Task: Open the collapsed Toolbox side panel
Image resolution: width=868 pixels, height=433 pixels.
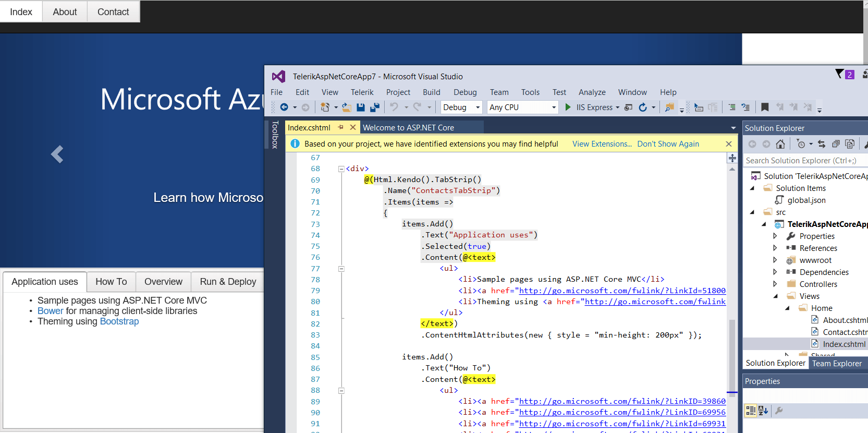Action: 275,135
